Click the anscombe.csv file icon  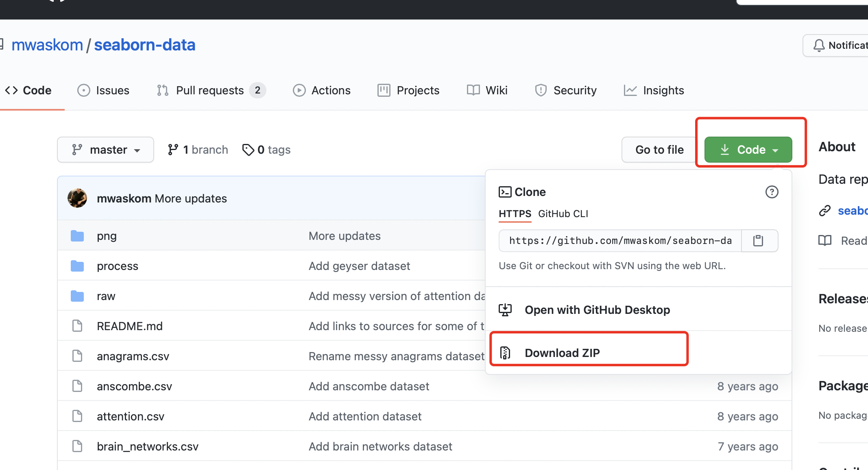point(77,386)
